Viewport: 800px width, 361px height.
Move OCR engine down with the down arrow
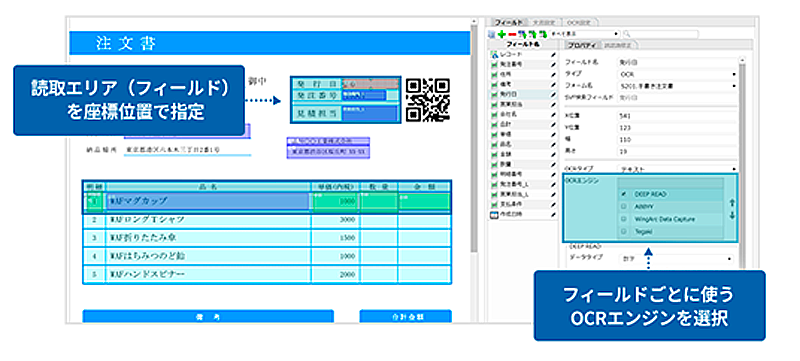click(x=732, y=215)
